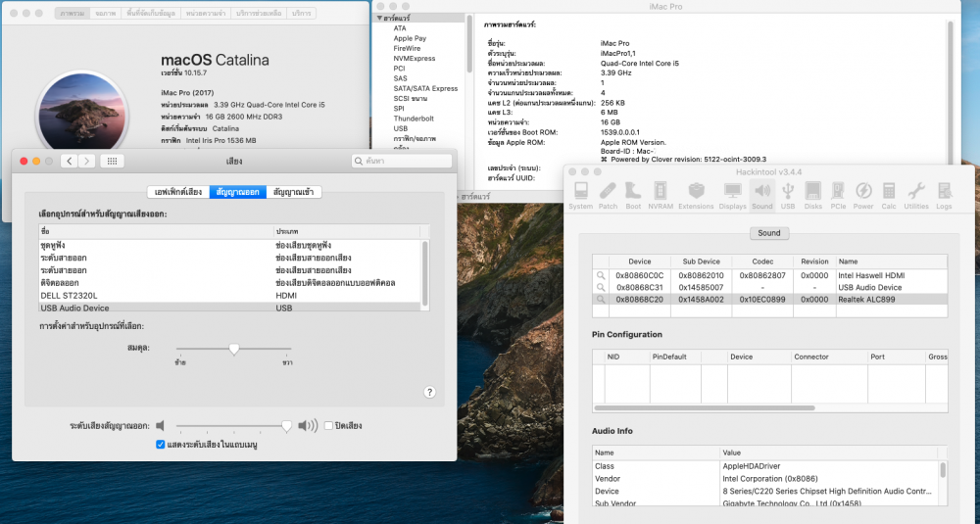The height and width of the screenshot is (524, 980).
Task: Open the Logs tab in Hackintool
Action: [x=944, y=196]
